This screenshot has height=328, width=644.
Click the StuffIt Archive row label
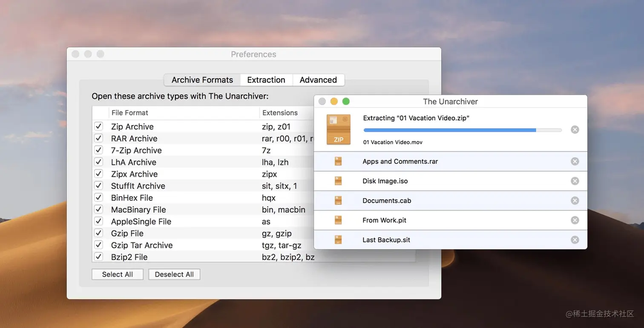pos(138,185)
